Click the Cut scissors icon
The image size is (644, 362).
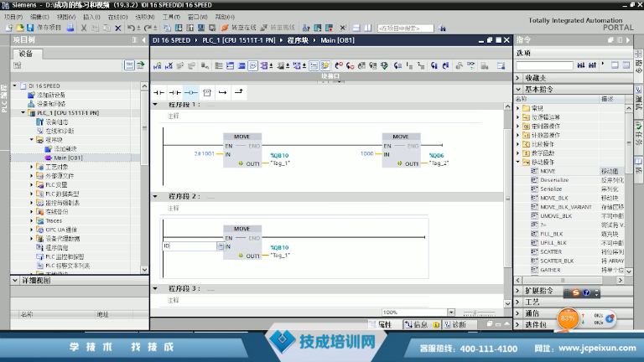84,28
